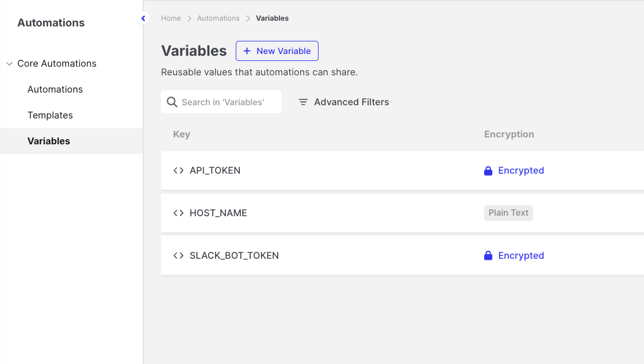Open Advanced Filters

[x=344, y=102]
